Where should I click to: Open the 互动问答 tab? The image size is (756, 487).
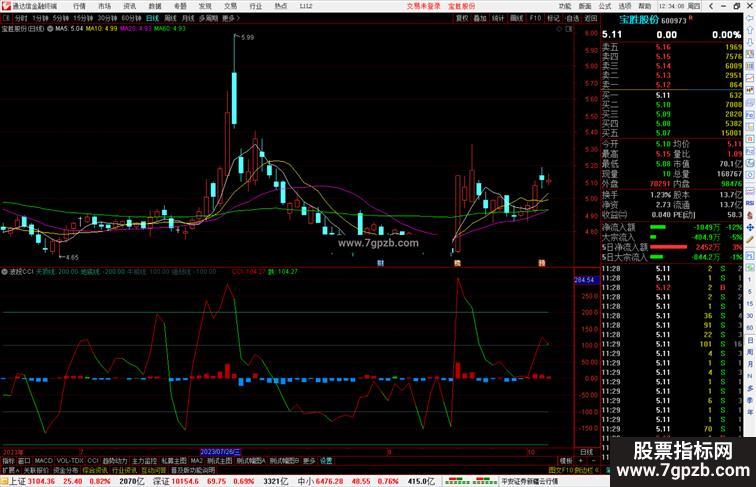154,470
